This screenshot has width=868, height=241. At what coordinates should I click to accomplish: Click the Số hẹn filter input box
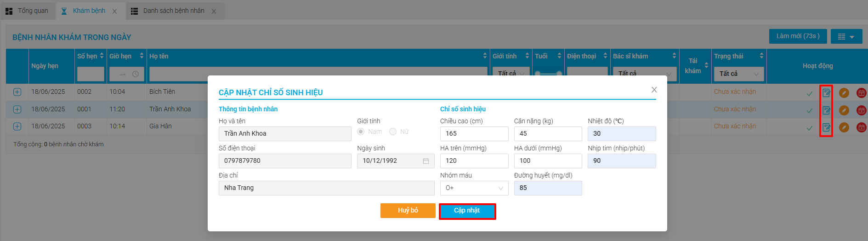coord(91,74)
